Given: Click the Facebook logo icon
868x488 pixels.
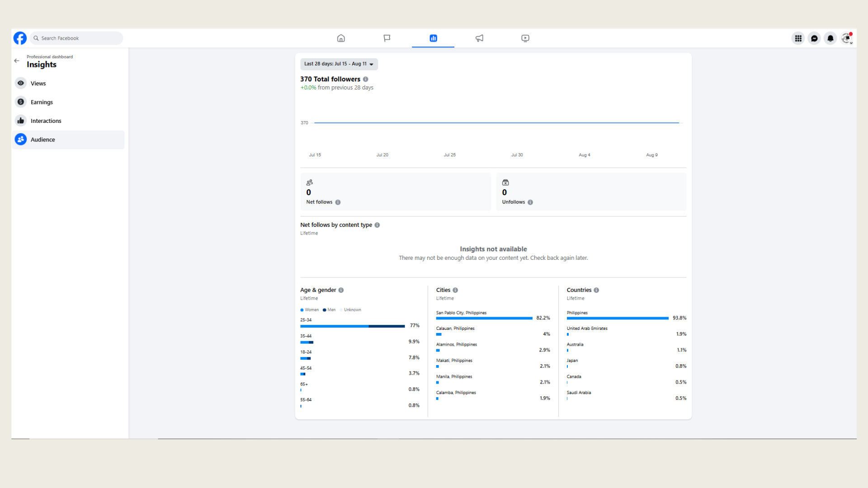Looking at the screenshot, I should (x=20, y=38).
